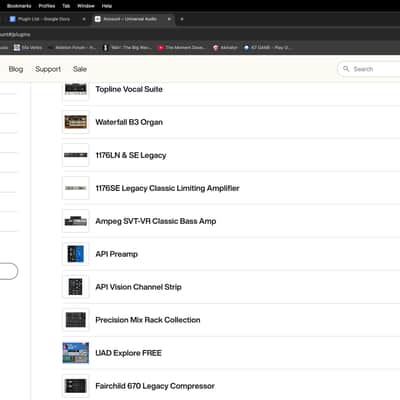Close the Account Universal Audio tab

(169, 19)
